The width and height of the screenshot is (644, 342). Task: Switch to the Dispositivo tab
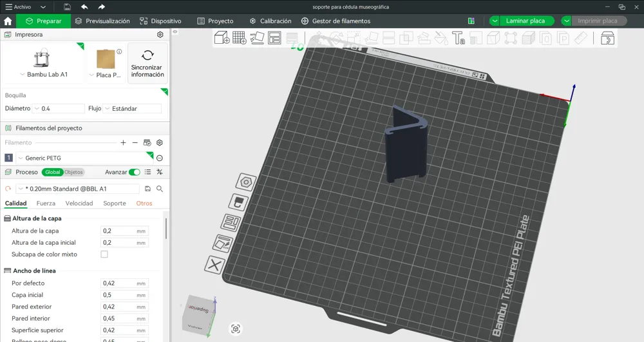(160, 21)
